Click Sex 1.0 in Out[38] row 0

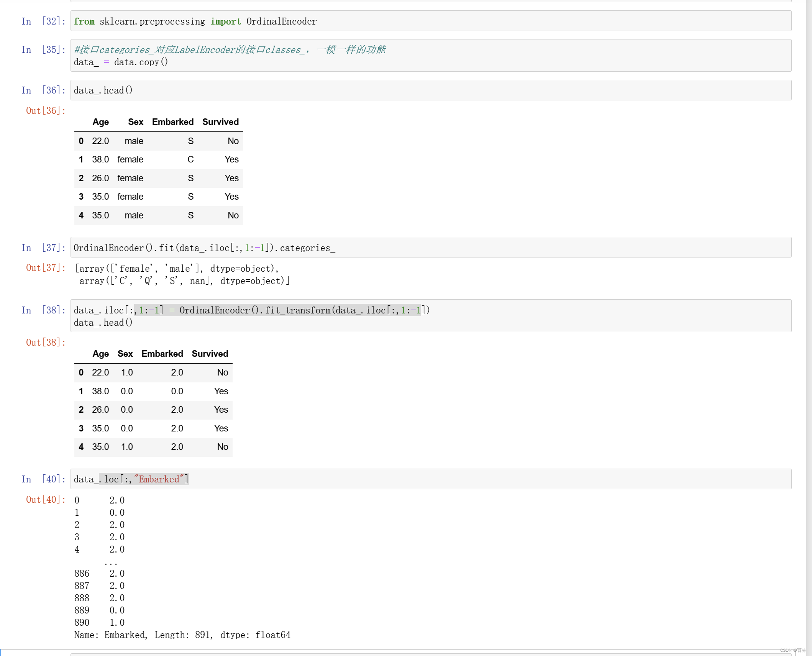click(127, 373)
